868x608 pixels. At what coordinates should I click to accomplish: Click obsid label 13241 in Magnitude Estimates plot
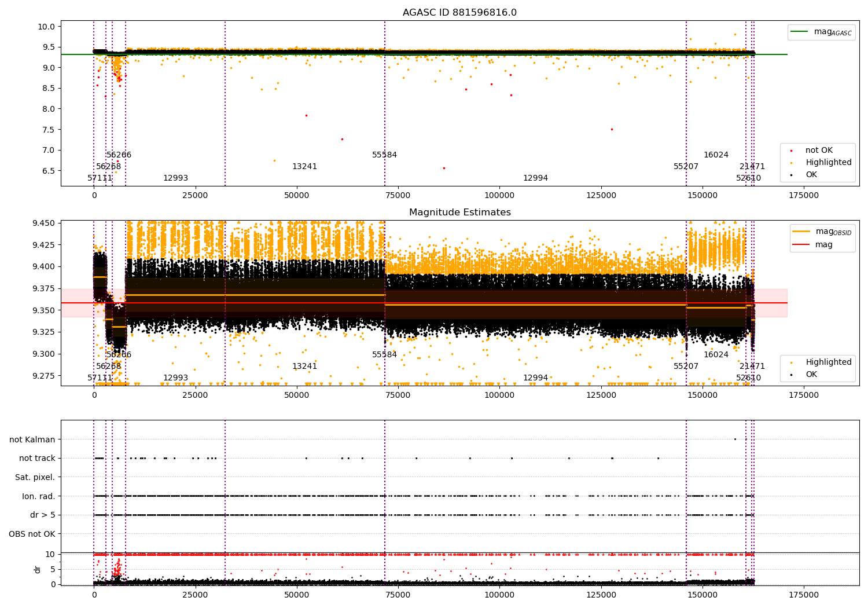(x=304, y=367)
